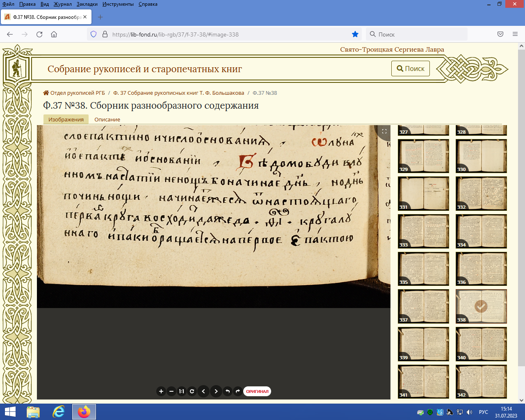Open page thumbnail 333
Image resolution: width=525 pixels, height=420 pixels.
tap(423, 231)
